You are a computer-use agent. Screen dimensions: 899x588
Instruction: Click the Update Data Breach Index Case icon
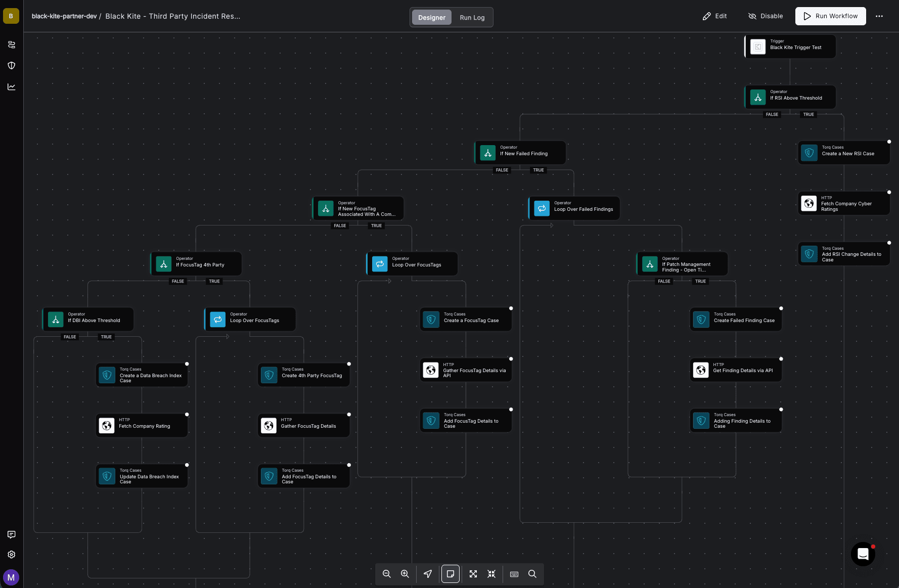[107, 476]
